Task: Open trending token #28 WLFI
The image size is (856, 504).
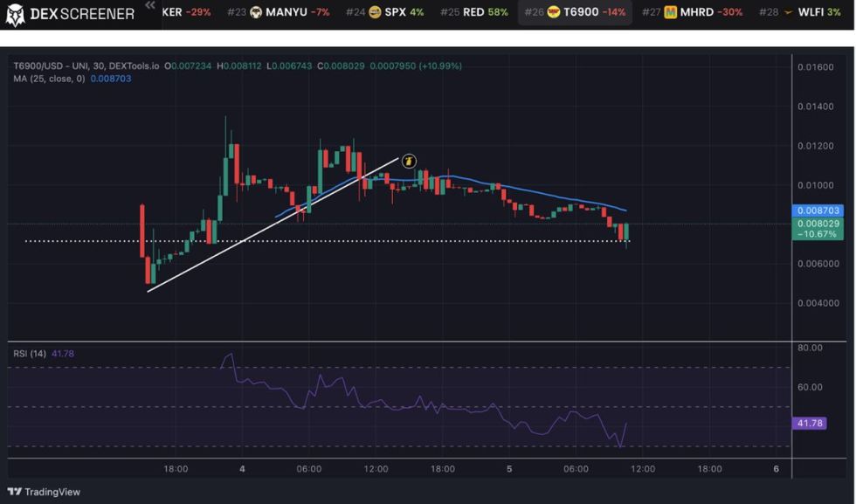Action: (800, 12)
